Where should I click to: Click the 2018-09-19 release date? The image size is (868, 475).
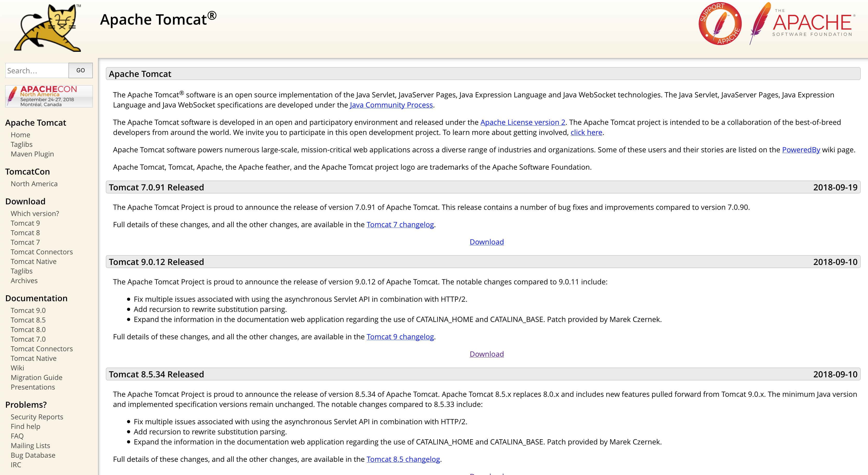(x=835, y=187)
